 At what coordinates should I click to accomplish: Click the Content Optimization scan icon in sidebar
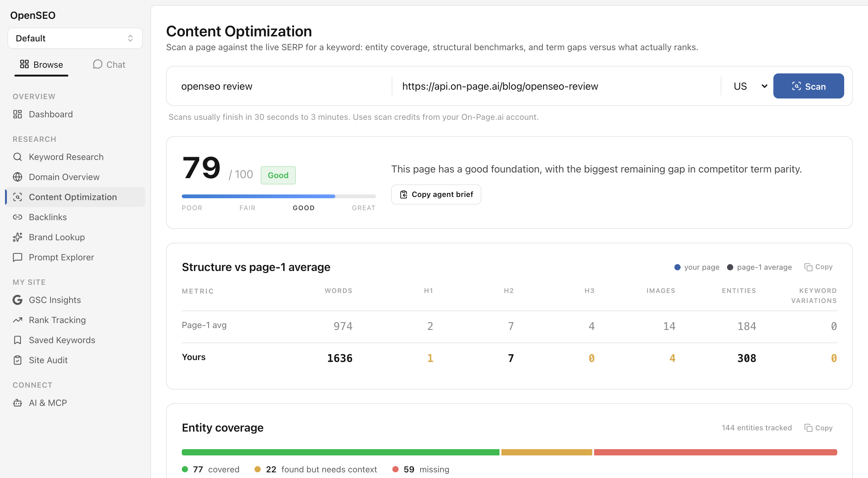click(x=18, y=197)
